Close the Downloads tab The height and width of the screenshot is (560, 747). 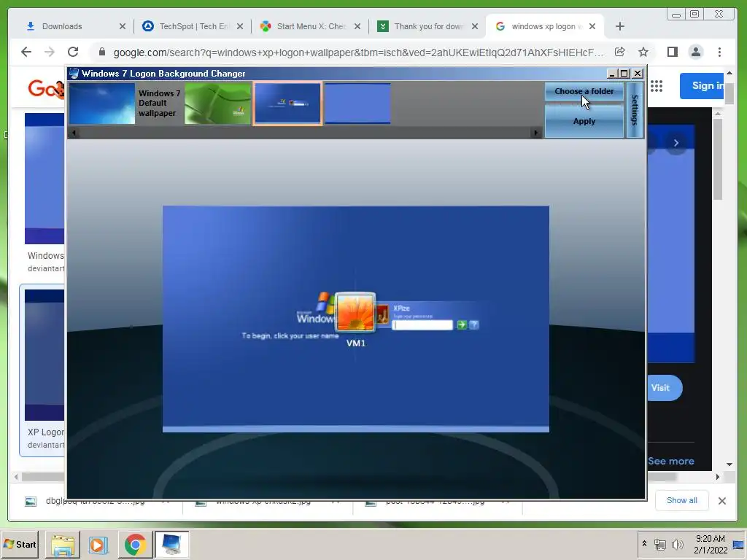123,26
